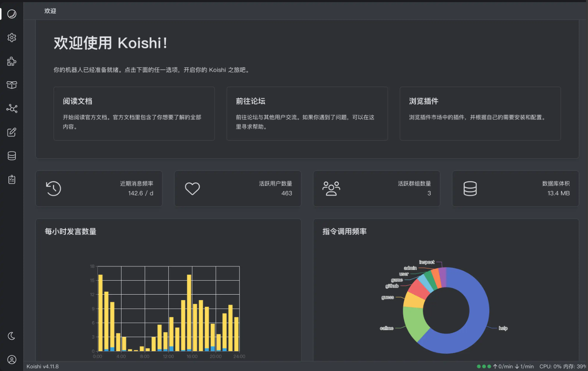Open the clipboard list icon in the sidebar

click(12, 179)
